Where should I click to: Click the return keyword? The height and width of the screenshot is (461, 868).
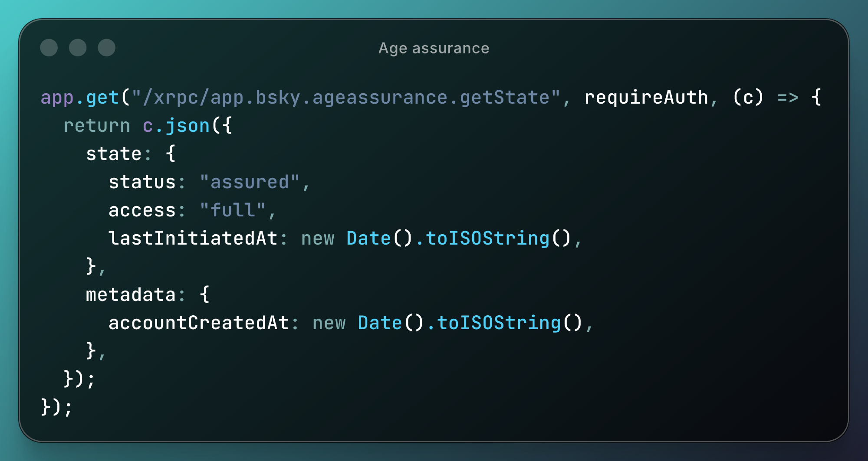click(x=97, y=126)
